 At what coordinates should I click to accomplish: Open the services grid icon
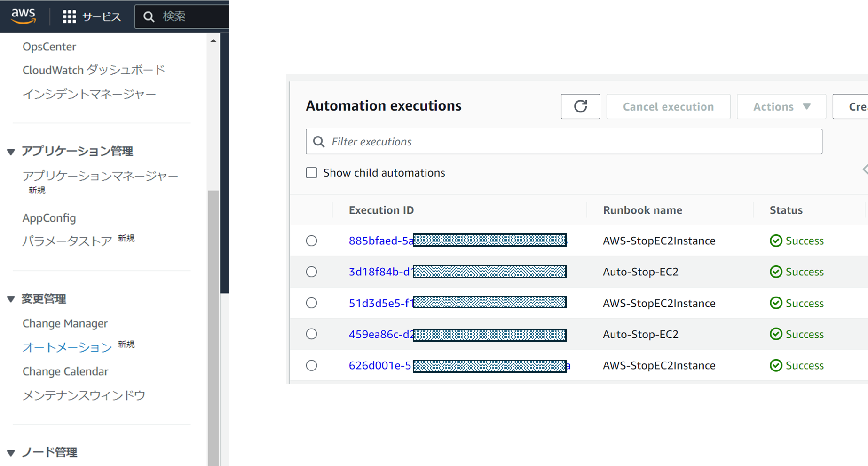click(x=69, y=17)
